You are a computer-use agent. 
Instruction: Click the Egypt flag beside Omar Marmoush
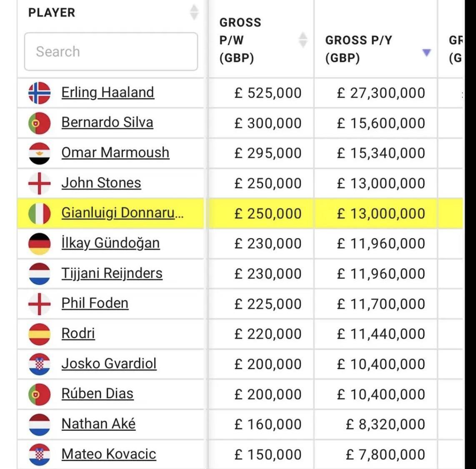pyautogui.click(x=39, y=153)
